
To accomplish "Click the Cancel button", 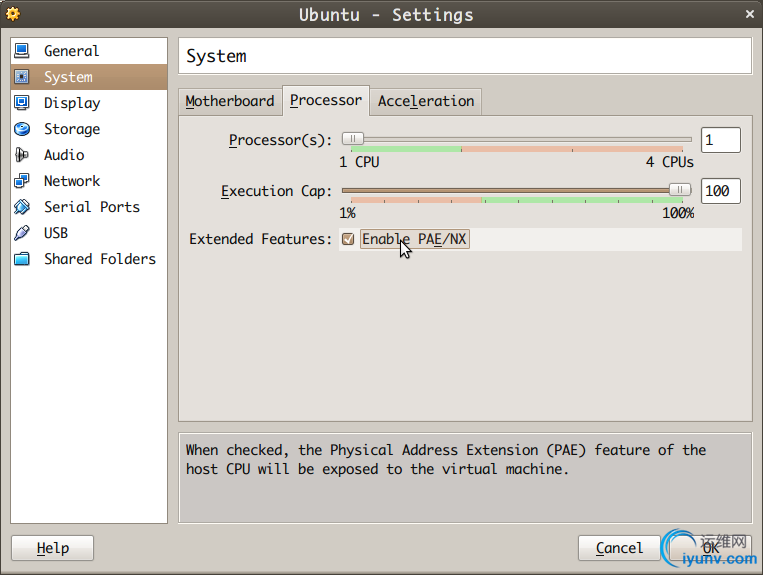I will point(619,548).
